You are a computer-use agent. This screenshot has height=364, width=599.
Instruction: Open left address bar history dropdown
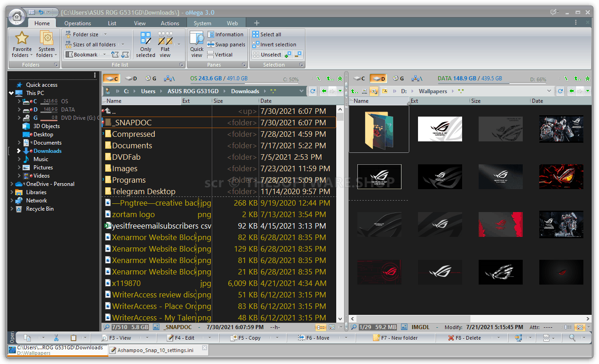(302, 91)
